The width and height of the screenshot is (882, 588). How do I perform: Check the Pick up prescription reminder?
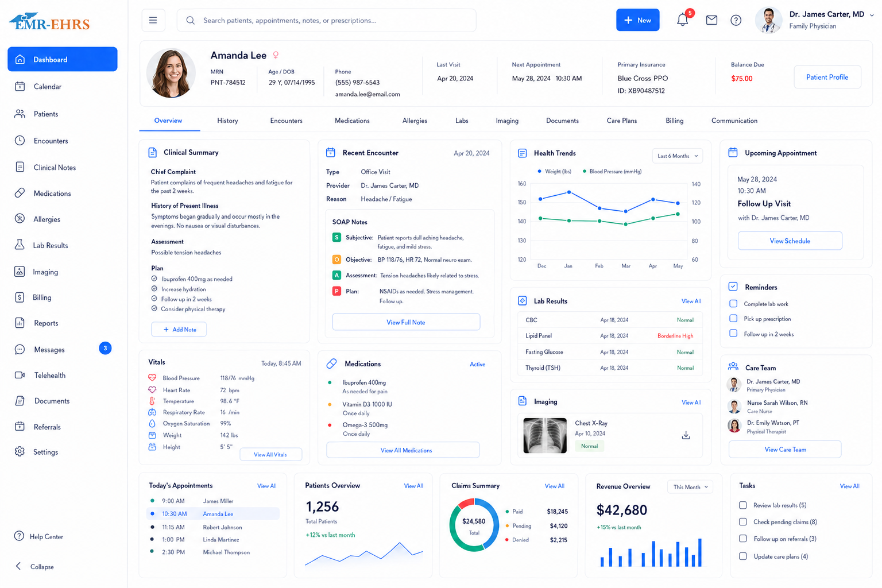click(733, 318)
